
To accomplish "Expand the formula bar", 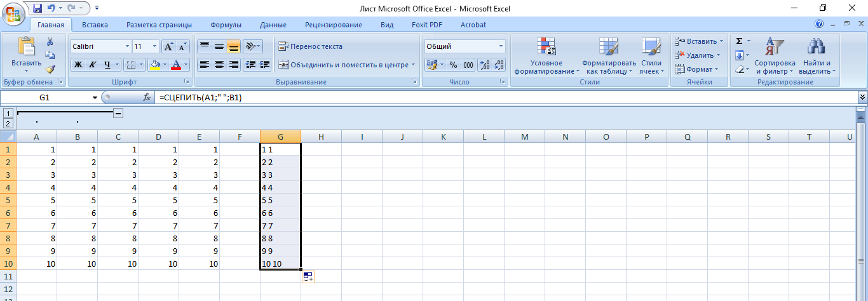I will pyautogui.click(x=862, y=97).
